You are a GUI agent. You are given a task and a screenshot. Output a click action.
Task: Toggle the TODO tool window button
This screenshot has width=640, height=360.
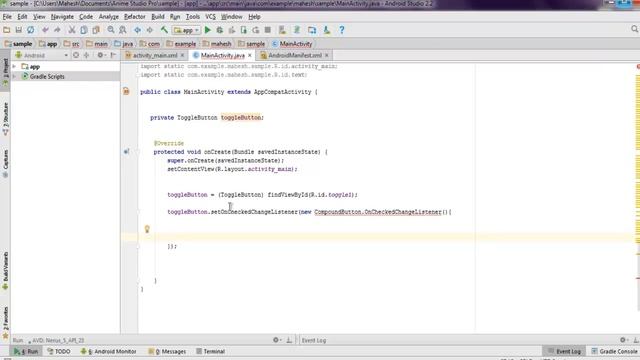point(59,351)
